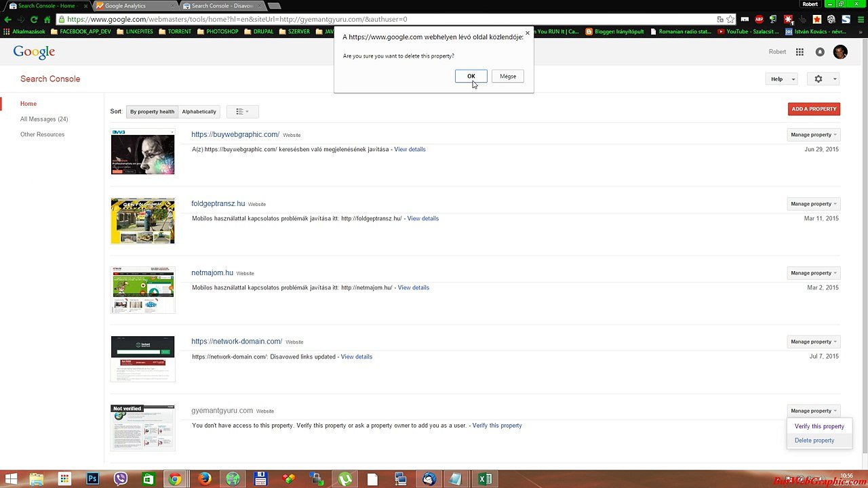View details for buywebgraphic.com message

click(410, 149)
